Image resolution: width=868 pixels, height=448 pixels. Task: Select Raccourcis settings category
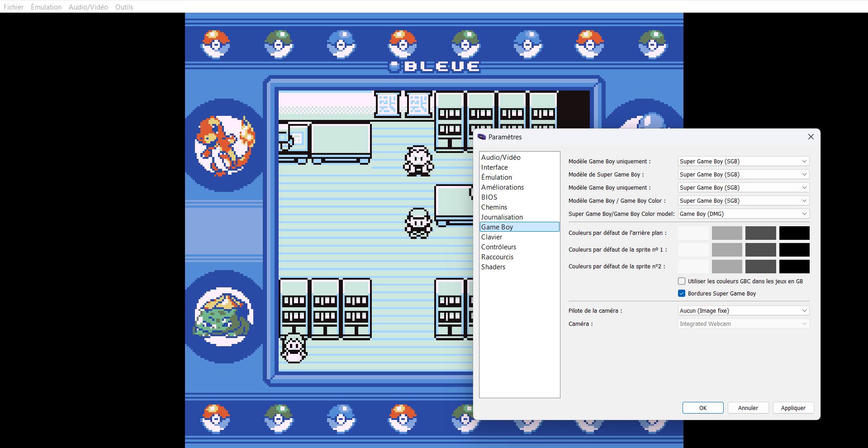[x=519, y=257]
